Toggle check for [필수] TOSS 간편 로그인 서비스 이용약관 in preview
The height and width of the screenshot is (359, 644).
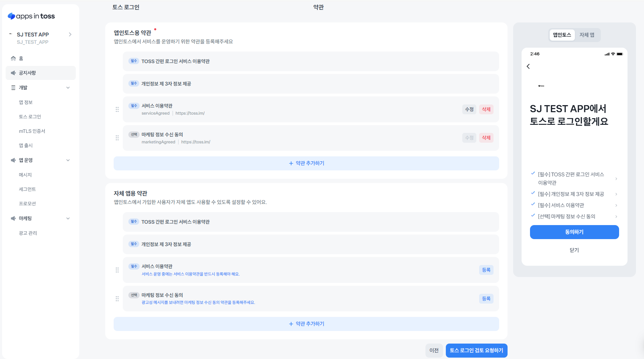(533, 173)
